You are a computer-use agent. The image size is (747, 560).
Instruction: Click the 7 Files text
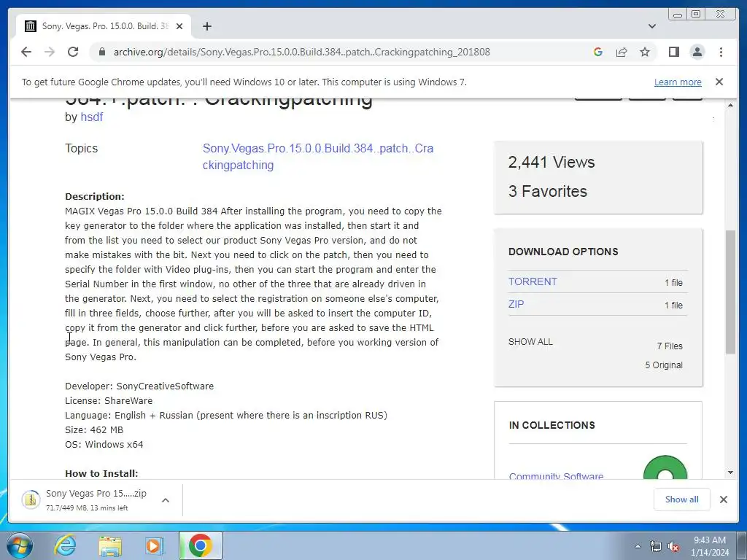[x=670, y=346]
